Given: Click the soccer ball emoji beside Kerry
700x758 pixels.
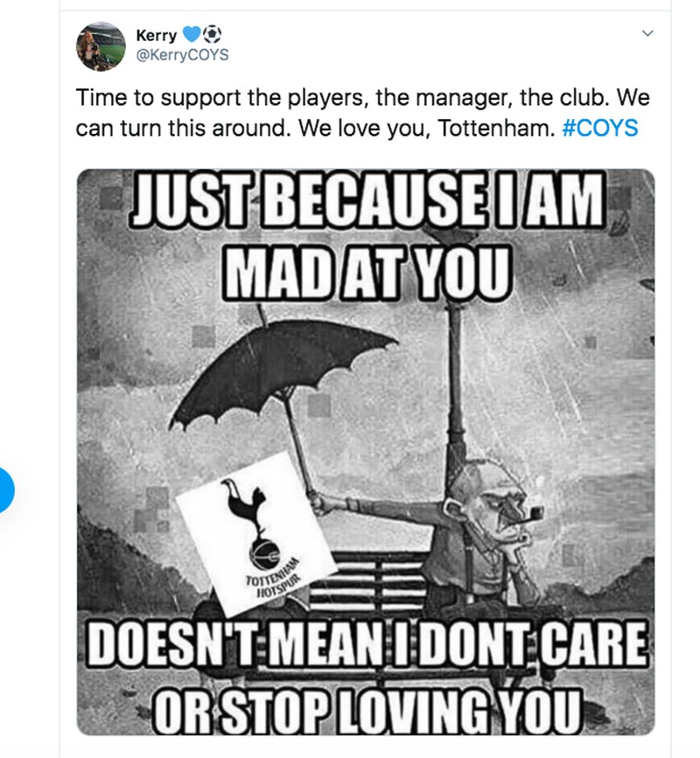Looking at the screenshot, I should [x=213, y=36].
